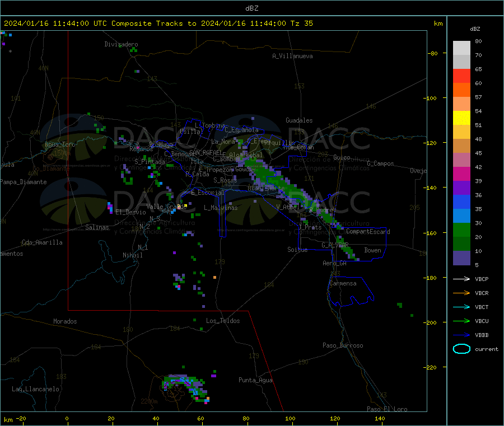Click the Paso_Barroso map label

(343, 345)
